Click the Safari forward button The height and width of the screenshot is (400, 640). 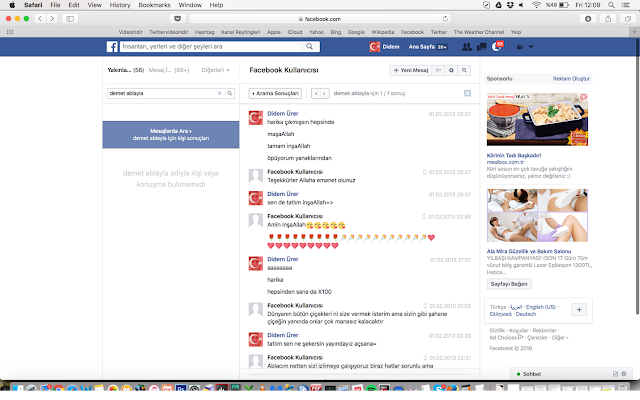52,19
